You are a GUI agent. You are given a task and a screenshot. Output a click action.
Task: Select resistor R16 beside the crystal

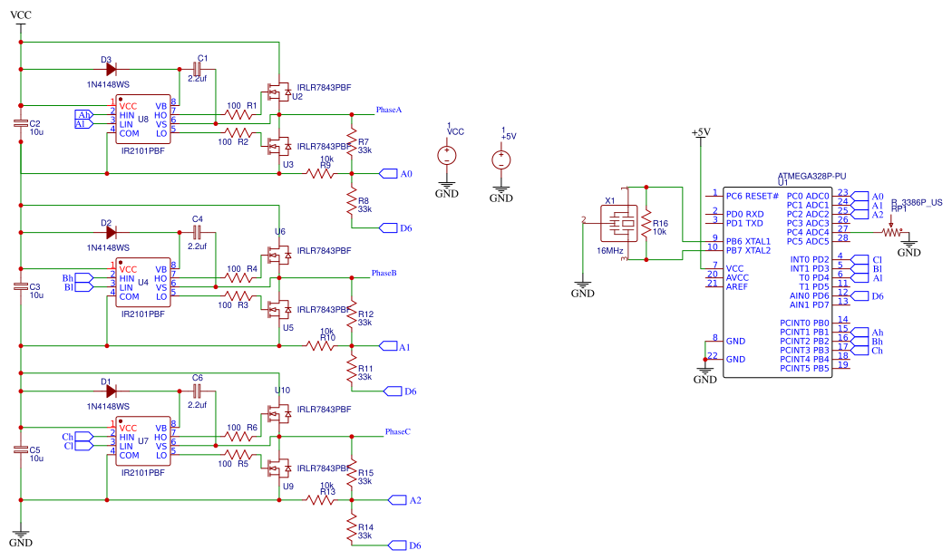[646, 223]
